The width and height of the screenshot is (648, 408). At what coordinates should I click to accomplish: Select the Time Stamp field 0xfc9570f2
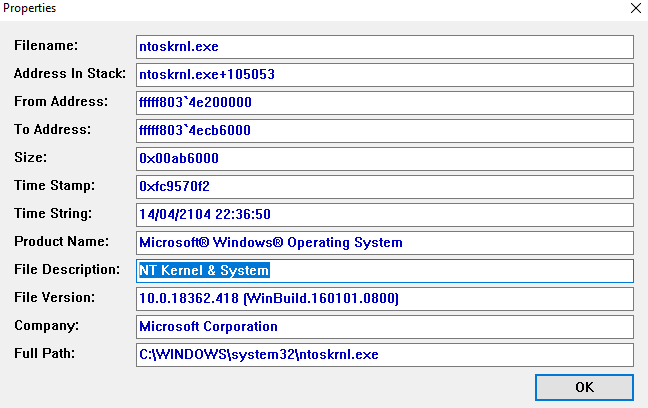(385, 187)
